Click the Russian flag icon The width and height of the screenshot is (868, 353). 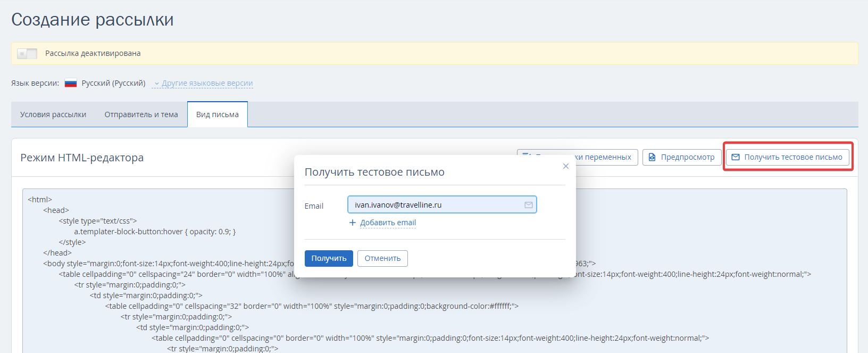(71, 83)
